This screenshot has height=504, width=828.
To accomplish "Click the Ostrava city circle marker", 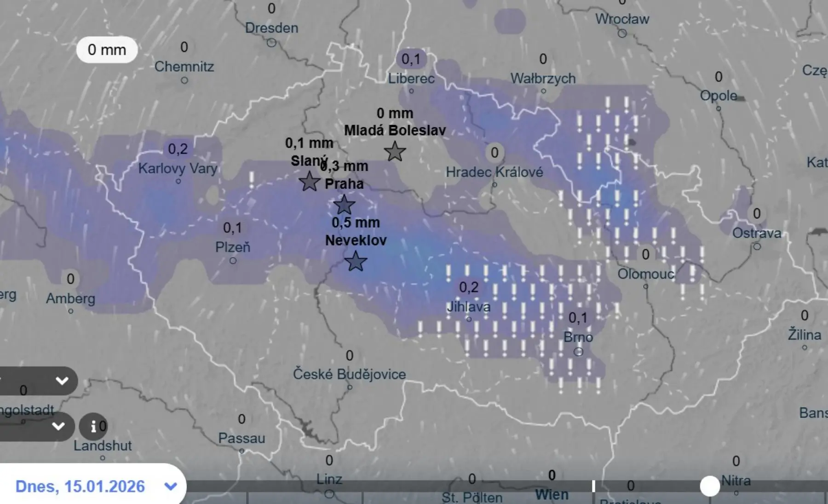I will click(757, 246).
